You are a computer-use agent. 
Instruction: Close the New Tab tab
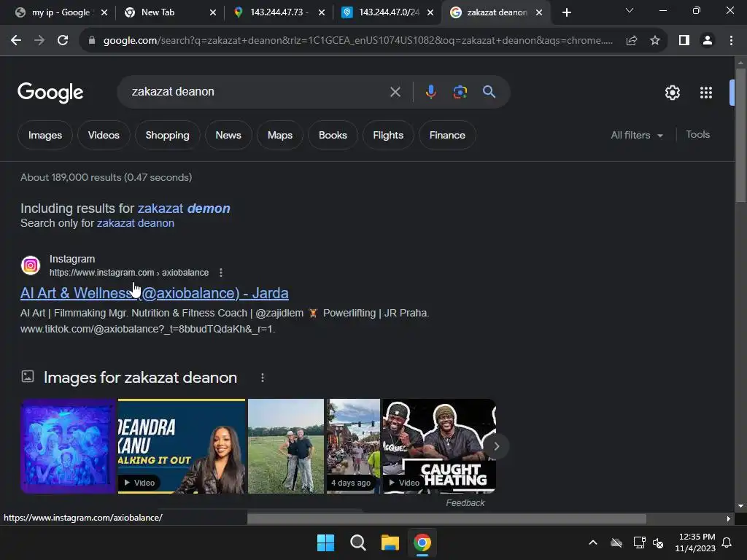213,12
